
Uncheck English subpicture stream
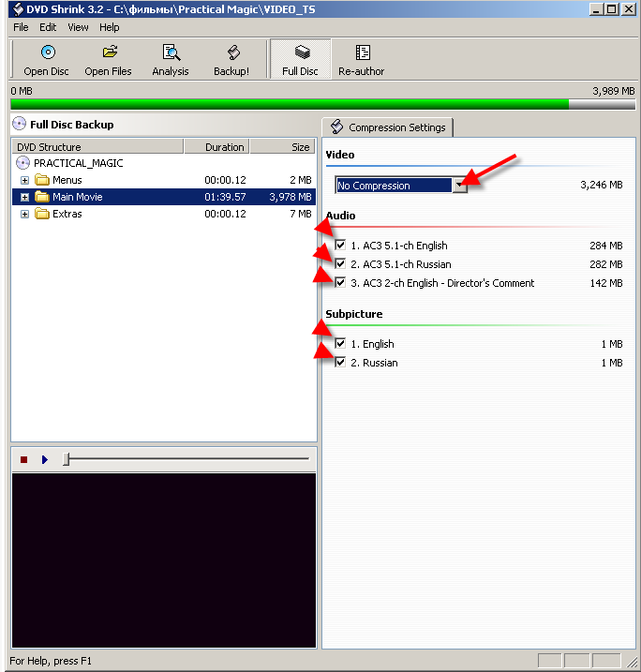[x=340, y=343]
